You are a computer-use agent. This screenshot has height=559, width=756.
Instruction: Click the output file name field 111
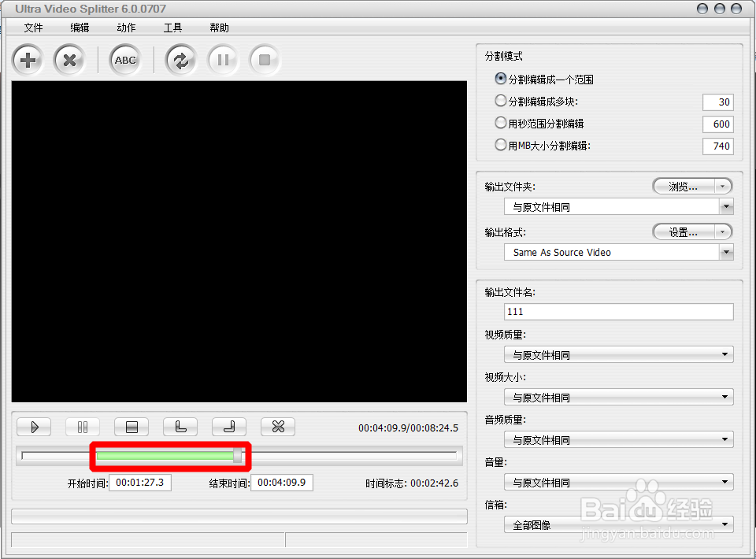coord(619,312)
